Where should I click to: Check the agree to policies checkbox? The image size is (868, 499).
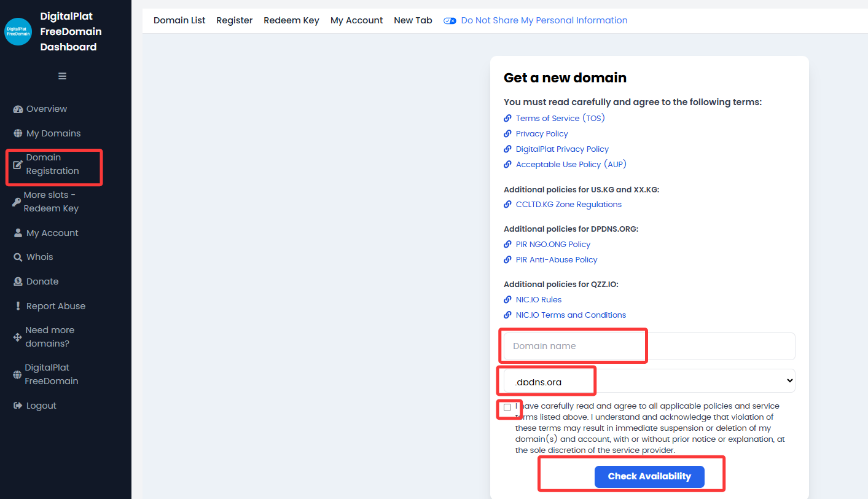click(x=507, y=407)
